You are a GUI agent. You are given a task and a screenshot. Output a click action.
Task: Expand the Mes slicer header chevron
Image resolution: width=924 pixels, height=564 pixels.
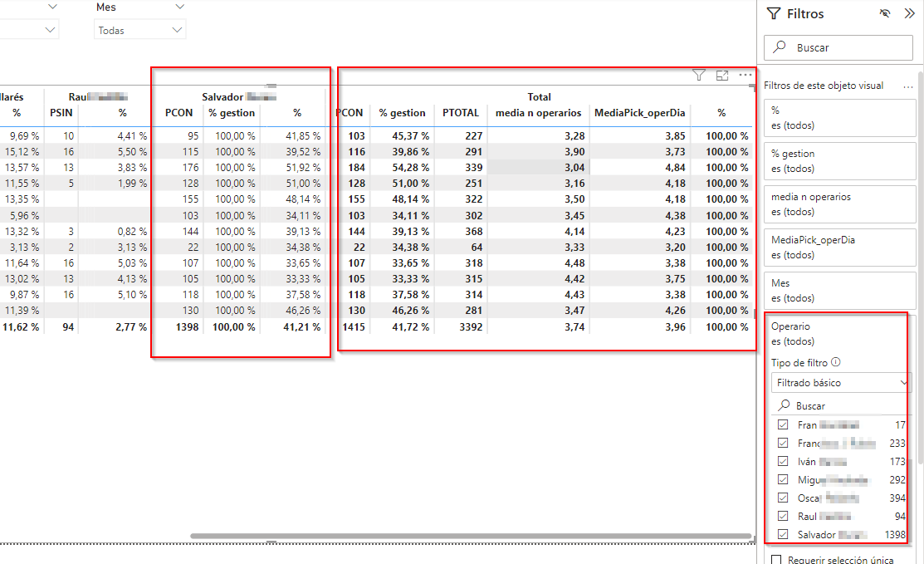[x=179, y=7]
